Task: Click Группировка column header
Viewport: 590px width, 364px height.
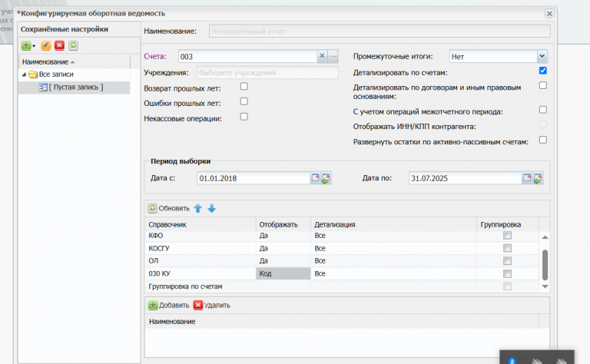Action: pos(508,224)
